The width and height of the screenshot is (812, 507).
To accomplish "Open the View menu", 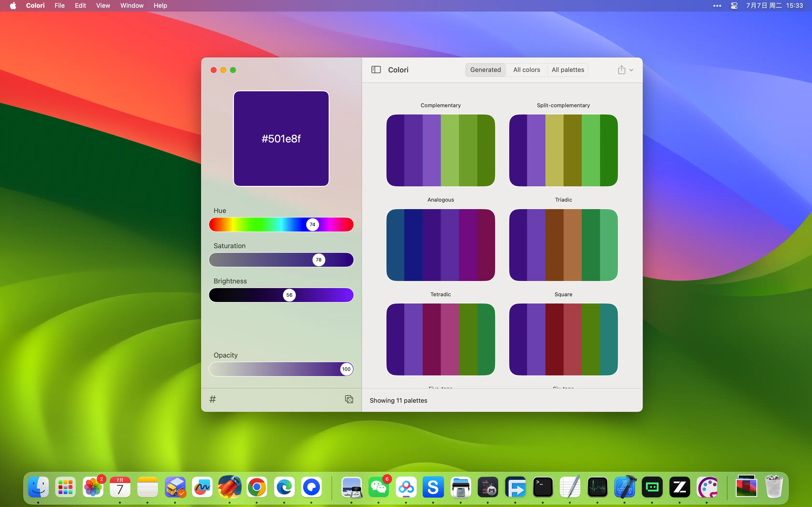I will pos(103,6).
